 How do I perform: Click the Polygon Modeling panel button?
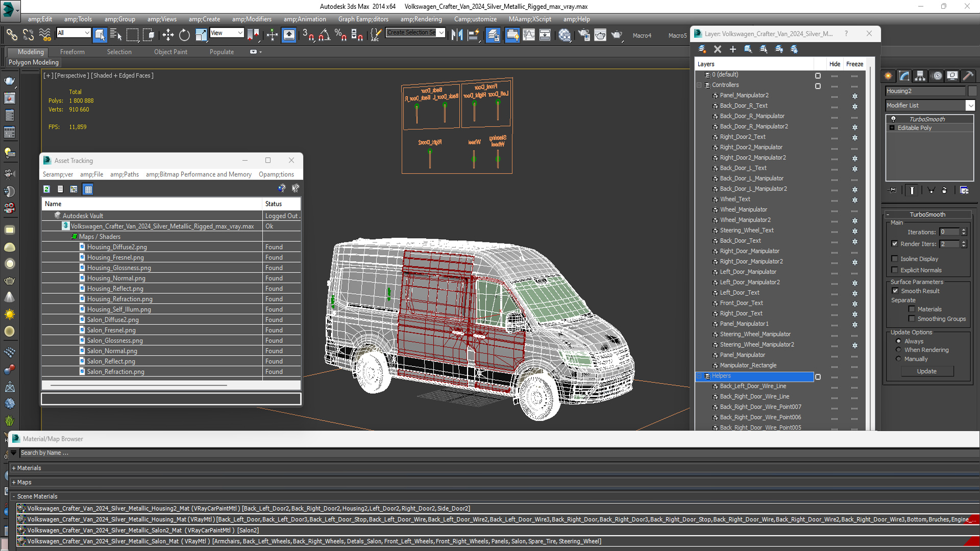(34, 62)
